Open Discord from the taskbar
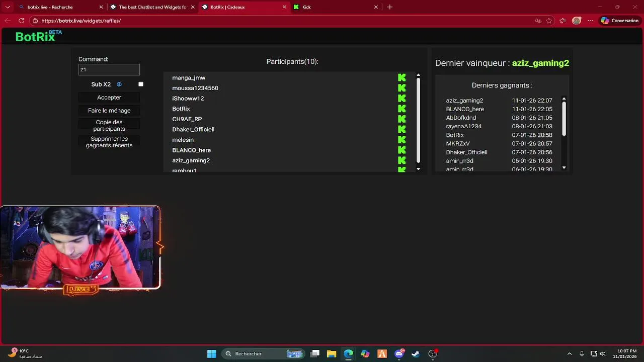The width and height of the screenshot is (644, 362). [x=399, y=354]
